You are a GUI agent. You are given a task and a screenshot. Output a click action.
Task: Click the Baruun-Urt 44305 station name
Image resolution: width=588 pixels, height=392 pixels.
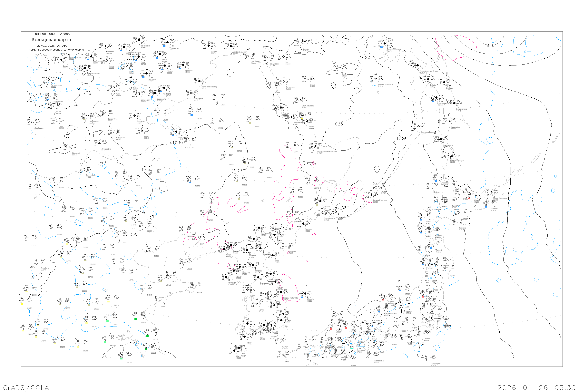click(121, 138)
